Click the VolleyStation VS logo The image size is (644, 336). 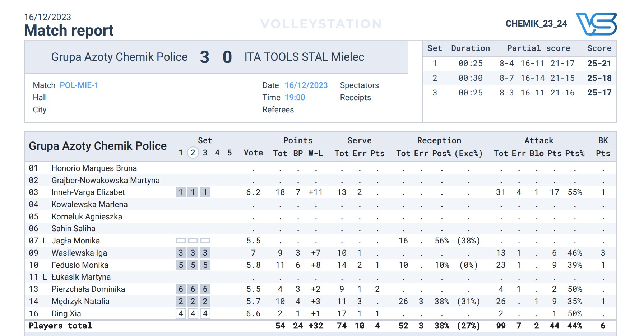(x=596, y=24)
